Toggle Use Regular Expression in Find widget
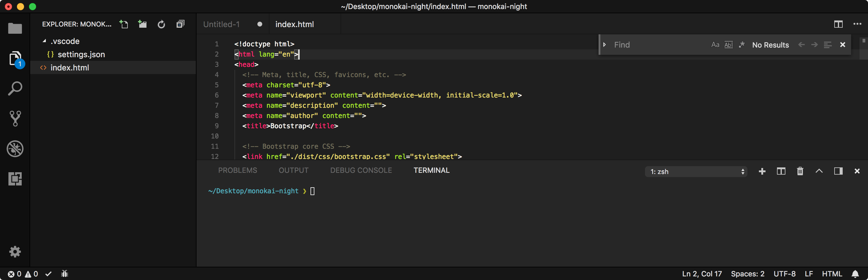This screenshot has height=280, width=868. click(x=741, y=45)
